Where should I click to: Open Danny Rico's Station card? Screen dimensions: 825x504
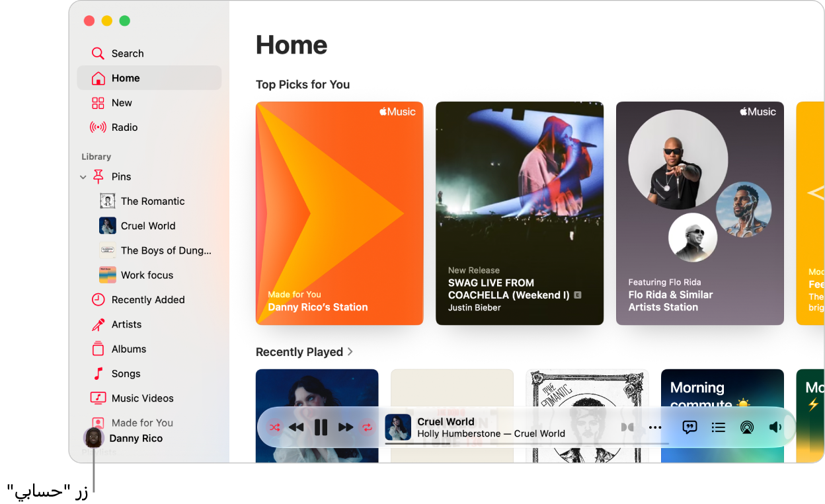[340, 213]
